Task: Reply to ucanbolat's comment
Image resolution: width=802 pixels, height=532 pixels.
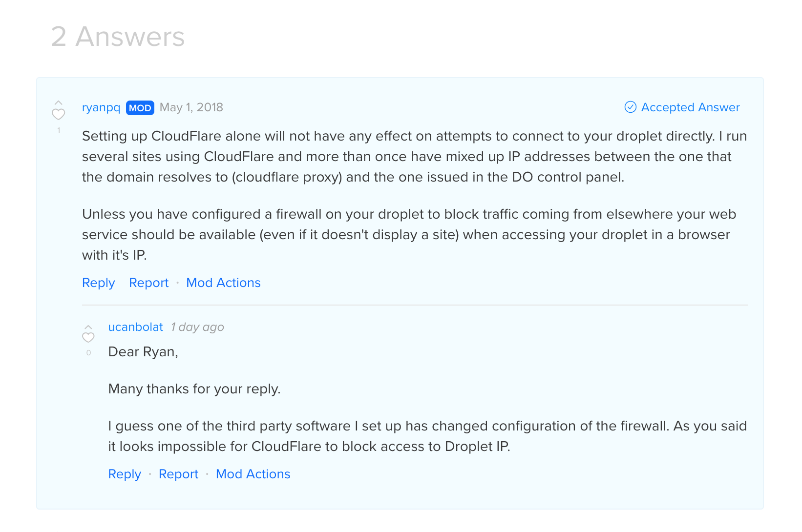Action: pyautogui.click(x=125, y=474)
